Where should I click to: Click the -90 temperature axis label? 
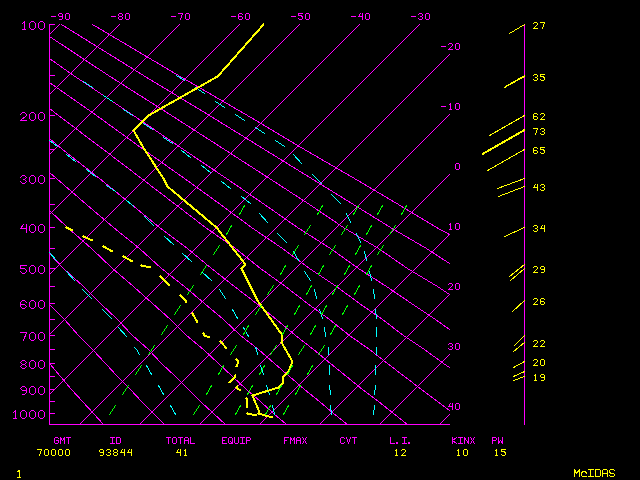[x=61, y=17]
